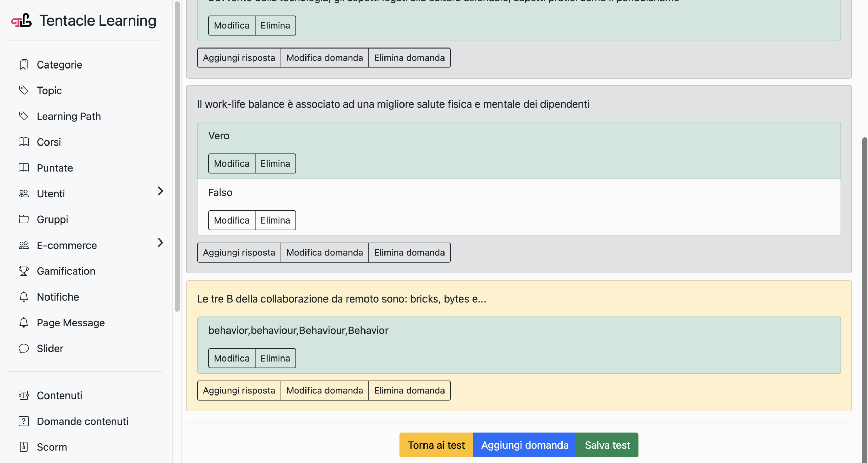Click the Slider chat bubble icon

(x=23, y=348)
